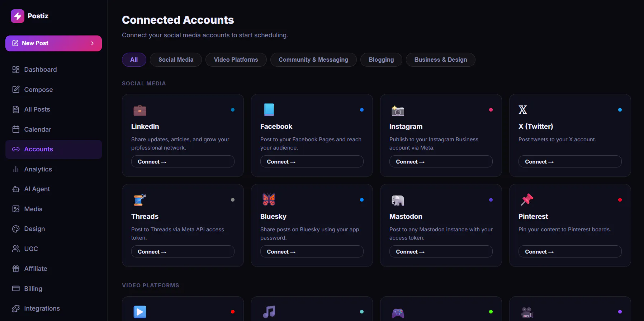644x321 pixels.
Task: Click the Facebook blue book icon
Action: click(x=269, y=110)
